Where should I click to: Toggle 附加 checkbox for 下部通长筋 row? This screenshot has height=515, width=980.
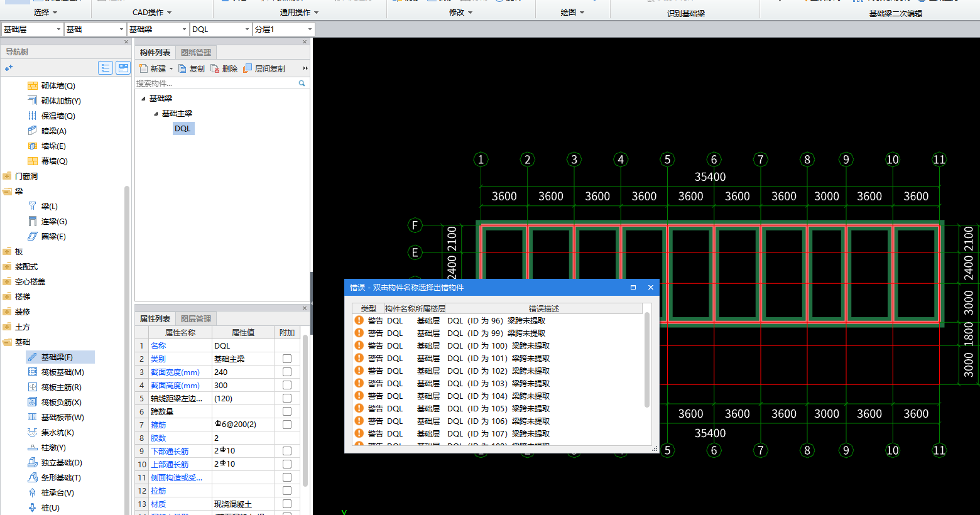pyautogui.click(x=287, y=451)
